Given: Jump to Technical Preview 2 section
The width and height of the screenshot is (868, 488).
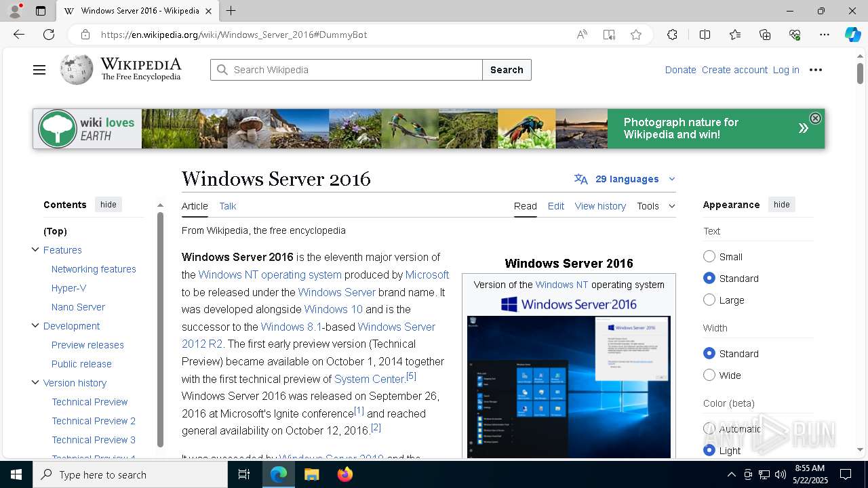Looking at the screenshot, I should tap(94, 421).
